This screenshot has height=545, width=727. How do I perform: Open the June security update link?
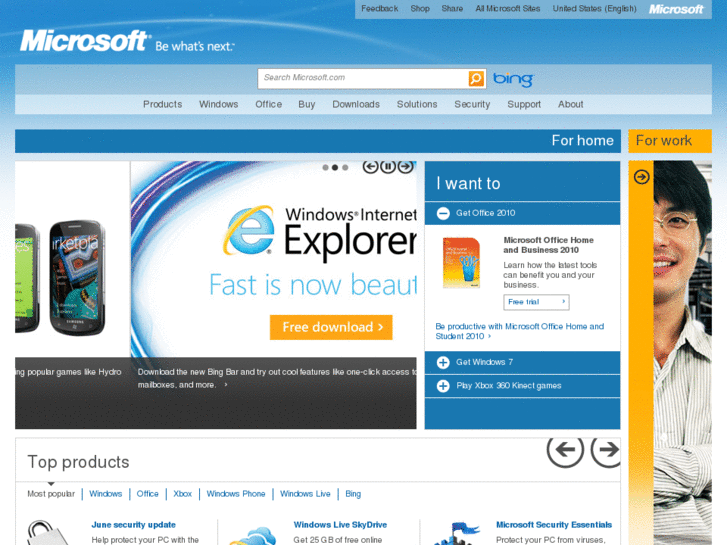134,525
